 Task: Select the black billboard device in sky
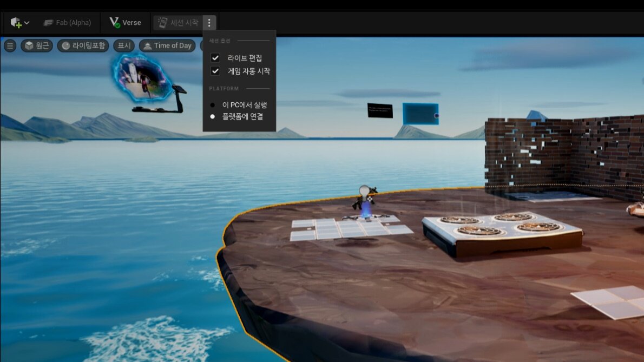click(380, 110)
